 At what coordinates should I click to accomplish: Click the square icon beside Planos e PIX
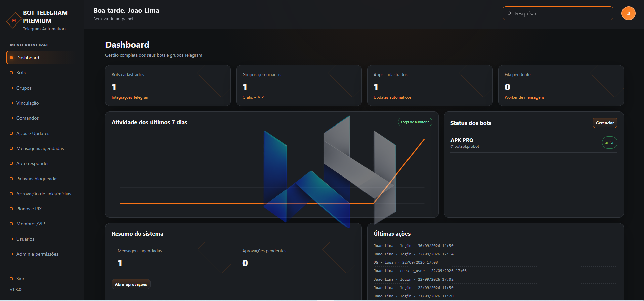(x=11, y=209)
